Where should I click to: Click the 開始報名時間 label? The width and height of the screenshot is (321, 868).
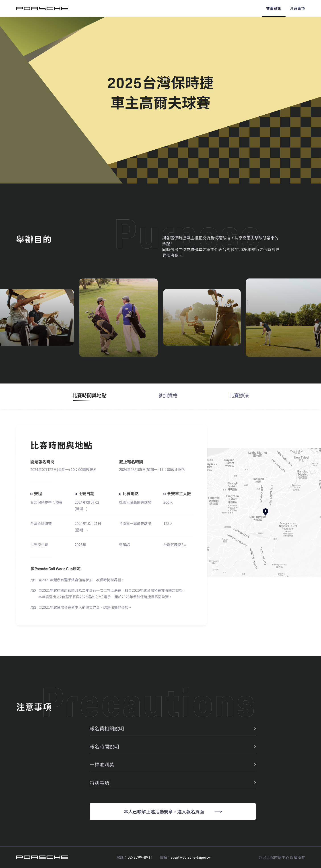(42, 462)
